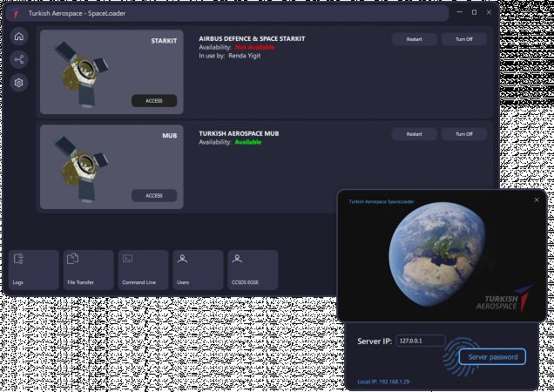Maximize the SpaceLoader main window

(x=474, y=12)
